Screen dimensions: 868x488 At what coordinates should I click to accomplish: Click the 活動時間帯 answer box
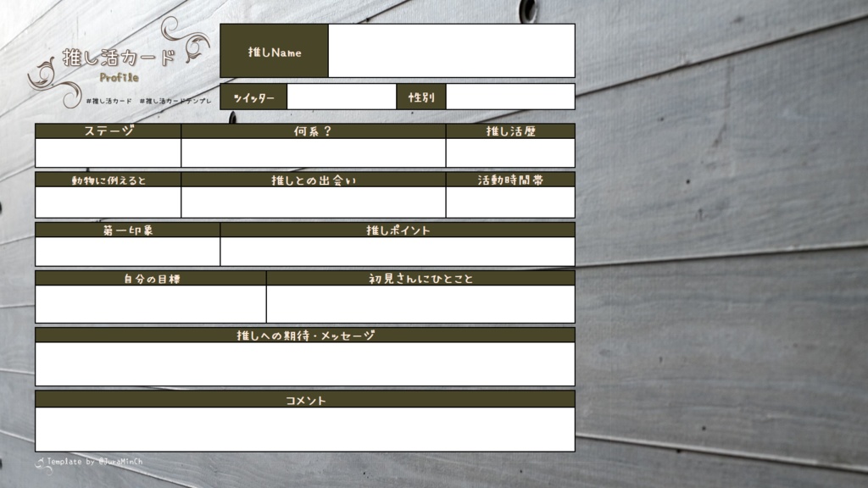coord(510,202)
